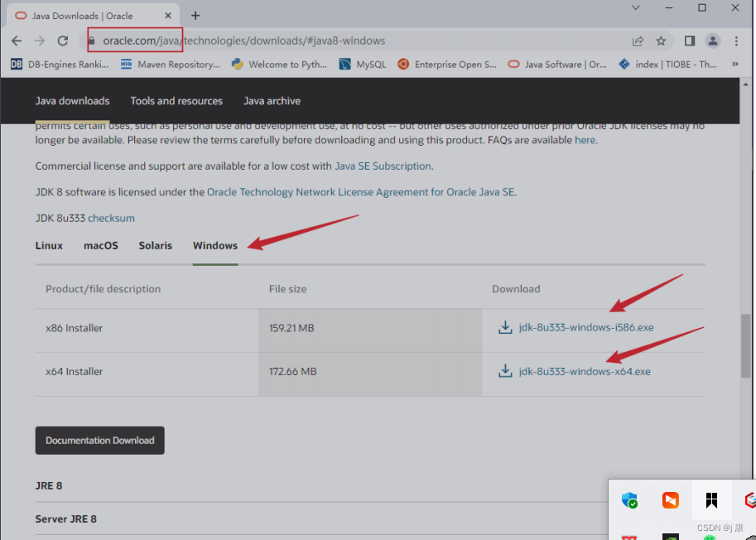Click the '172.66 MB' file size
The image size is (756, 540).
(x=292, y=372)
